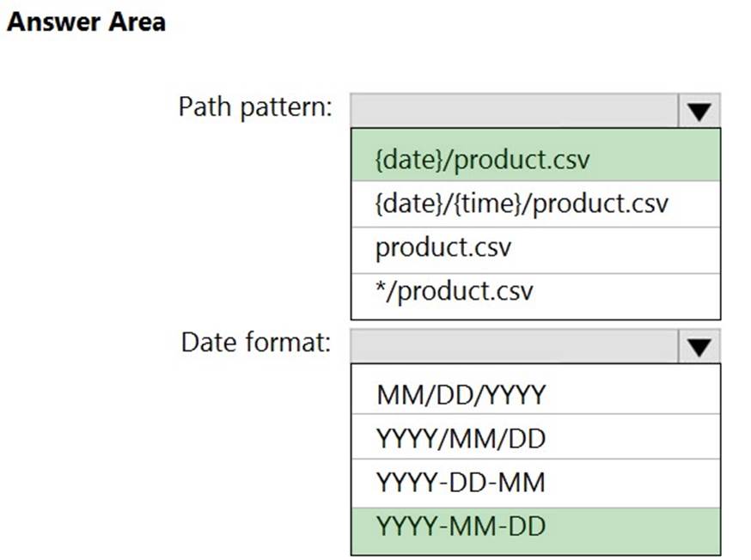
Task: Choose the MM/DD/YYYY date format
Action: tap(460, 394)
